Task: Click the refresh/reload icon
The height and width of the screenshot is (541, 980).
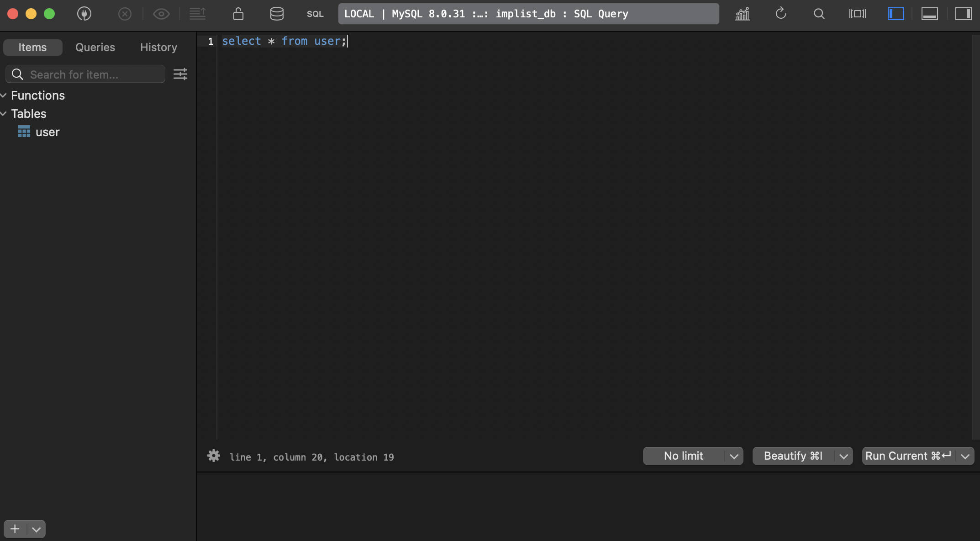Action: (780, 13)
